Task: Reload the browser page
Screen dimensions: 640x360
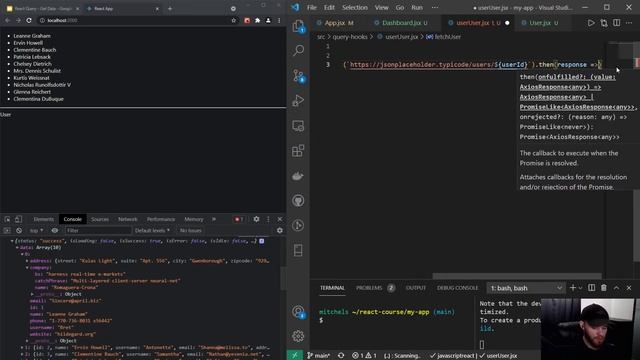Action: coord(29,20)
